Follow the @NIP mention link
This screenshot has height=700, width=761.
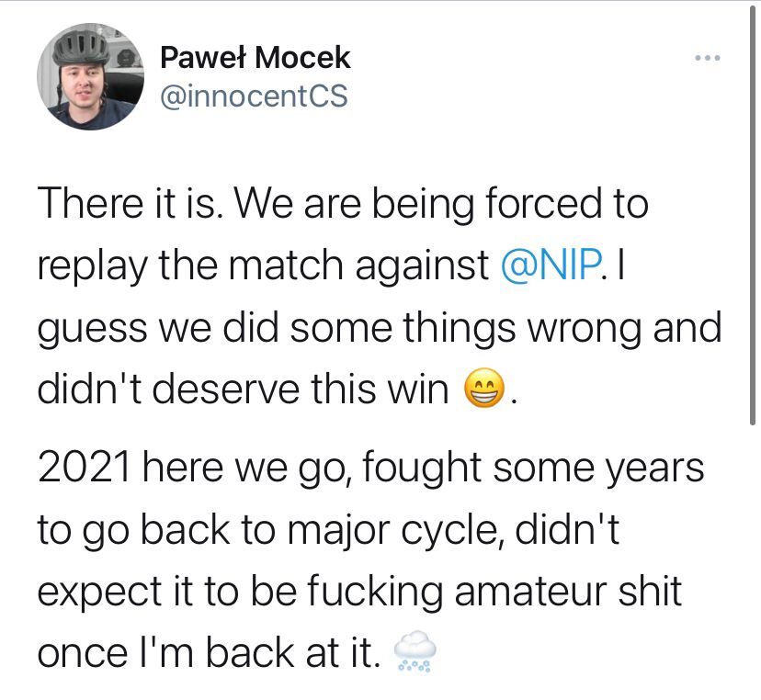coord(551,265)
